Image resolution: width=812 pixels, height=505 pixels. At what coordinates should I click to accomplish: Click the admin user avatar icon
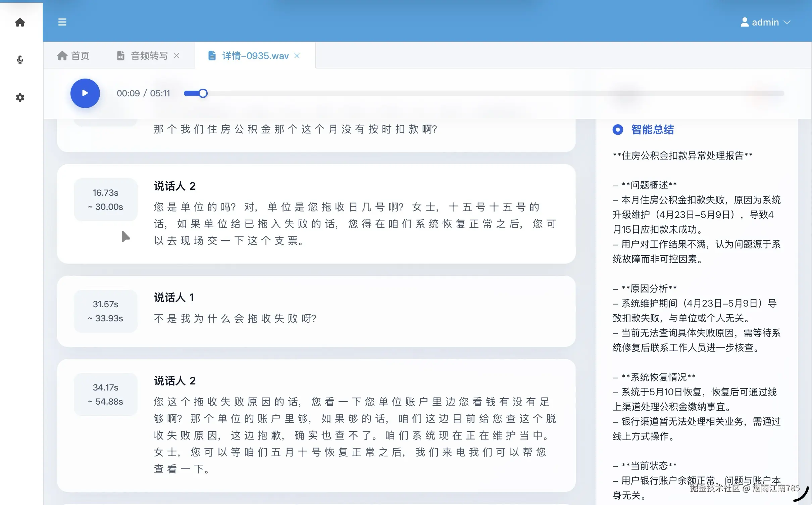(744, 22)
